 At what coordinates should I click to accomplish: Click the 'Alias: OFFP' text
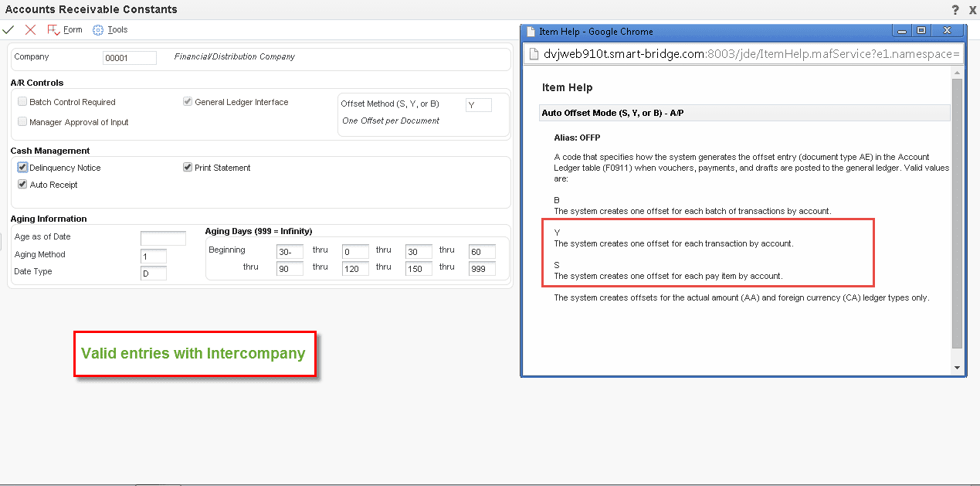pyautogui.click(x=577, y=138)
